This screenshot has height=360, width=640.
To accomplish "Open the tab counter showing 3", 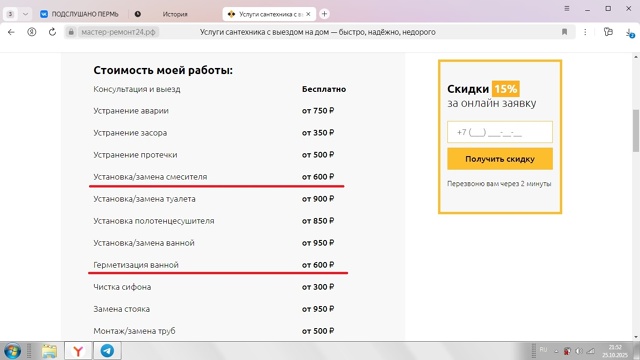I will pos(11,14).
